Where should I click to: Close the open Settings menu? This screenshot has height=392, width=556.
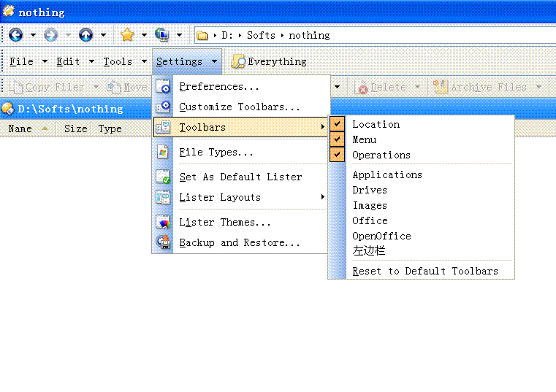coord(187,61)
